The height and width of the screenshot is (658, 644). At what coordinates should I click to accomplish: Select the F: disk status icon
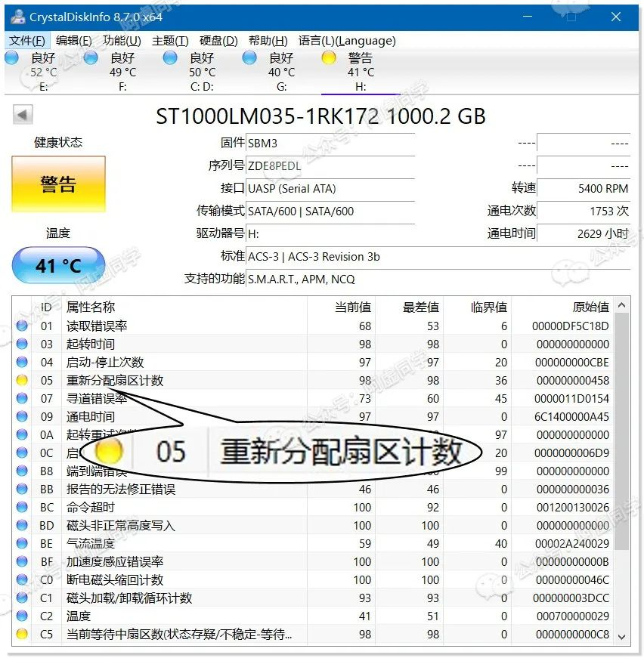pyautogui.click(x=91, y=57)
